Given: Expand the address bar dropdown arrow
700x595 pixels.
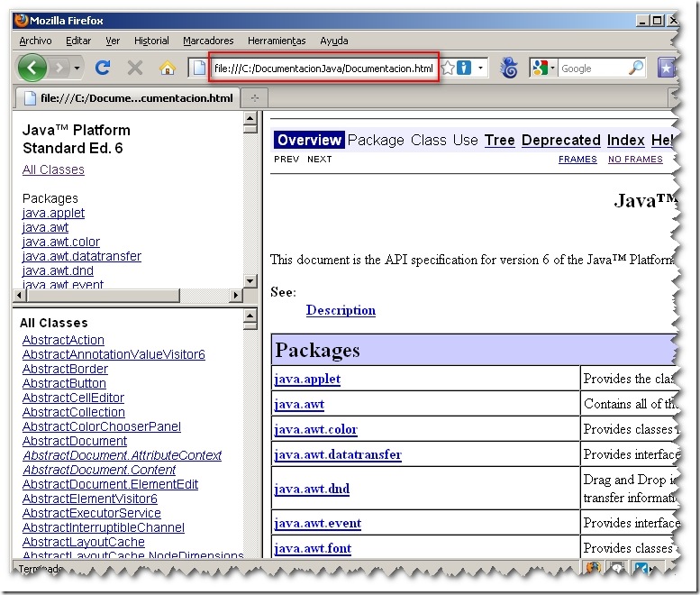Looking at the screenshot, I should click(x=480, y=69).
